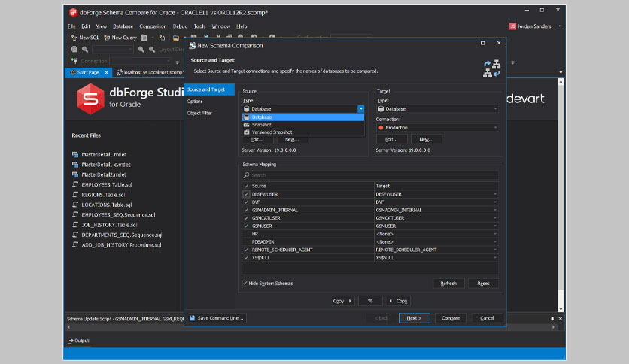The height and width of the screenshot is (364, 629).
Task: Click Save Command Line button
Action: (217, 318)
